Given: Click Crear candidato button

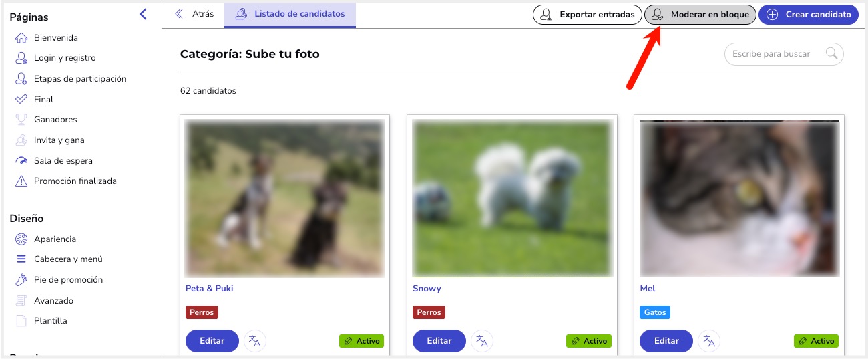Looking at the screenshot, I should pyautogui.click(x=809, y=15).
